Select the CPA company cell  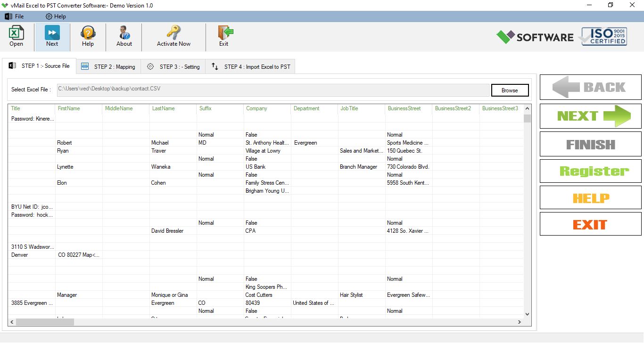point(267,231)
